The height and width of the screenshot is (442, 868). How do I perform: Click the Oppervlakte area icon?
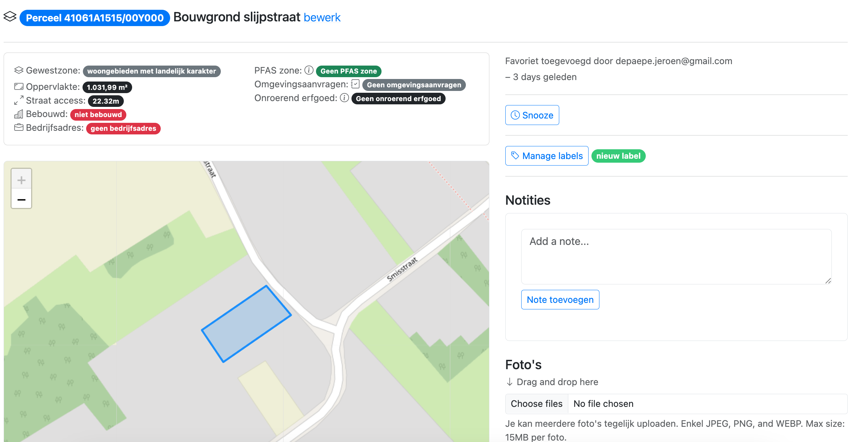click(19, 87)
